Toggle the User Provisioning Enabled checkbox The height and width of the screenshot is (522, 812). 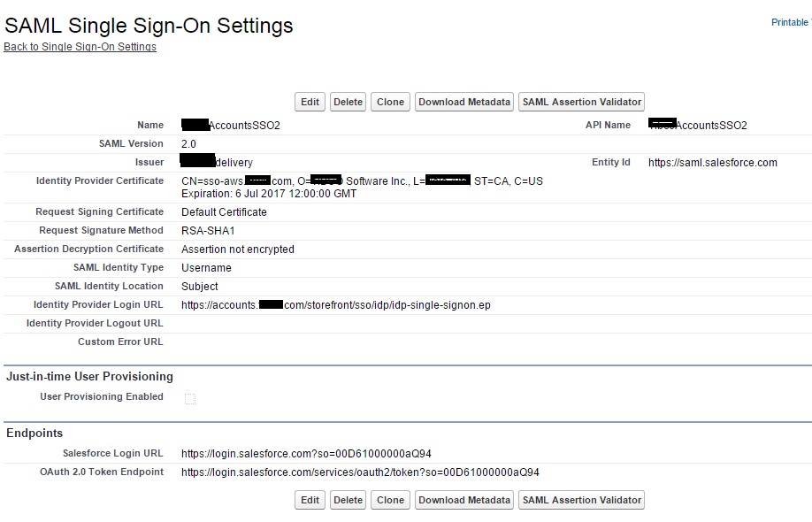point(190,399)
